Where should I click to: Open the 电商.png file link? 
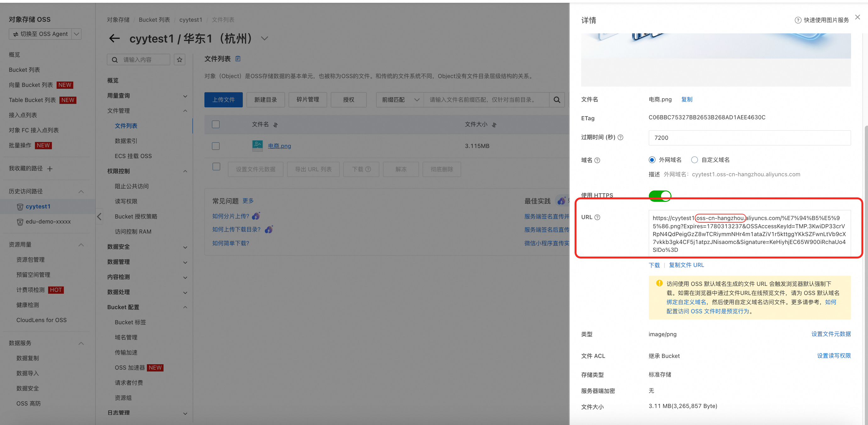(279, 146)
